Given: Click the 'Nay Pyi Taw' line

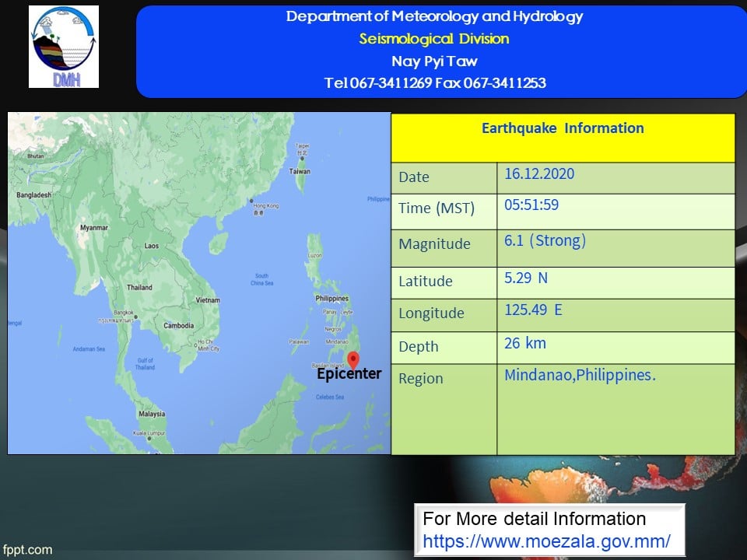Looking at the screenshot, I should pos(434,61).
